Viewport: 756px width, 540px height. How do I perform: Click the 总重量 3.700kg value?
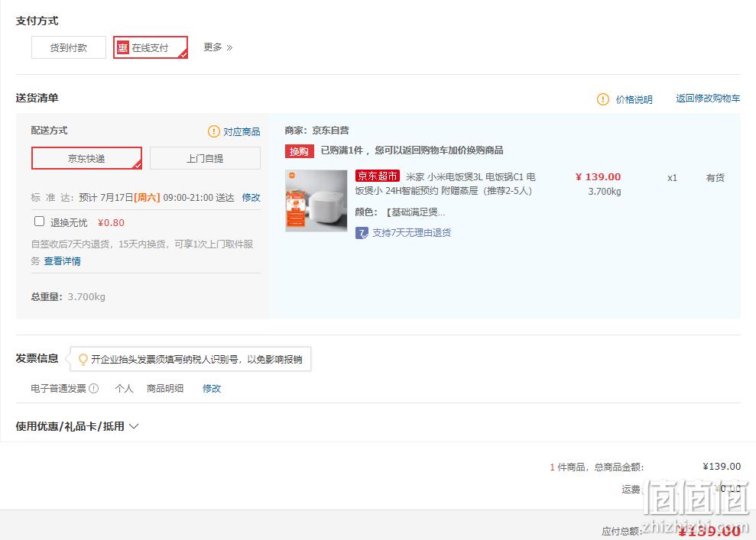coord(87,297)
